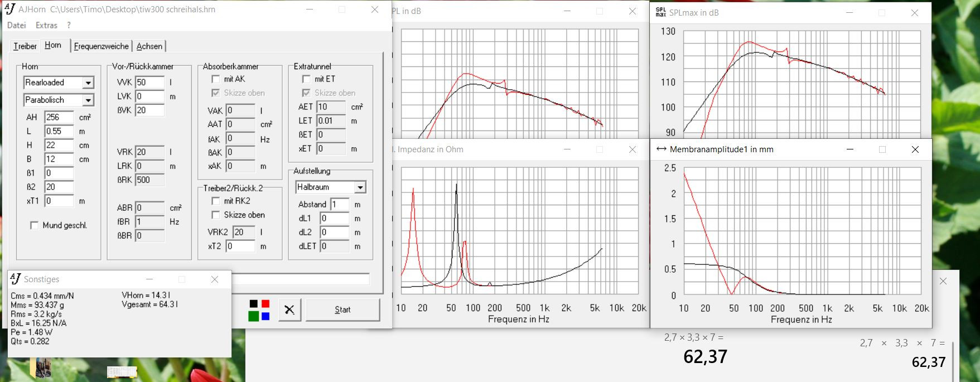Maximize the Membranamplitude1 window
The height and width of the screenshot is (382, 980).
click(882, 149)
